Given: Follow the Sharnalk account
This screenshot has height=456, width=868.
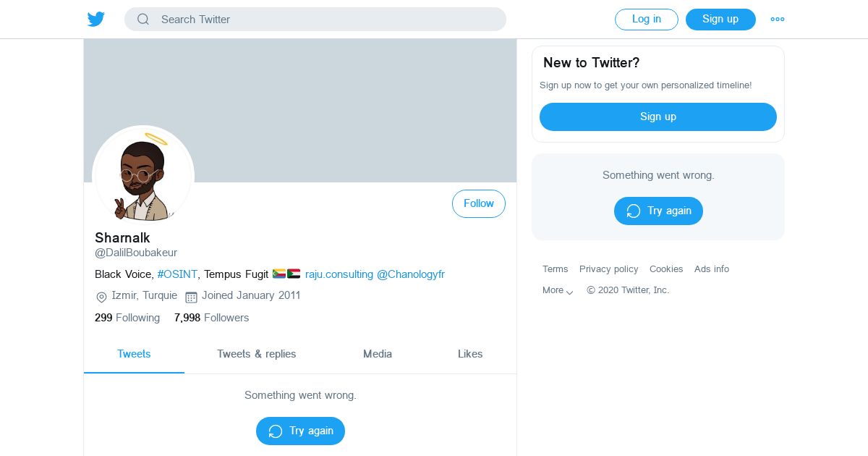Looking at the screenshot, I should pyautogui.click(x=478, y=204).
